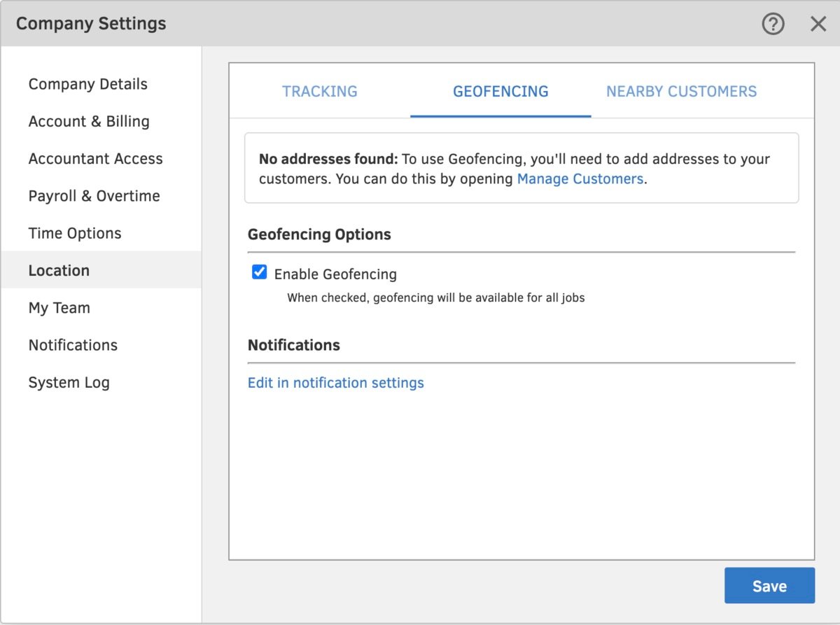View the System Log
Viewport: 840px width, 625px height.
[69, 382]
